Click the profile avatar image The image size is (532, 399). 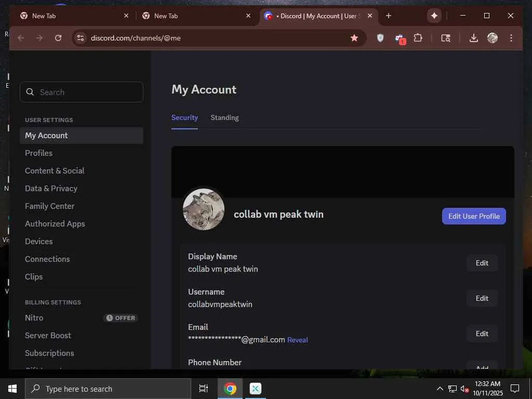(x=204, y=209)
